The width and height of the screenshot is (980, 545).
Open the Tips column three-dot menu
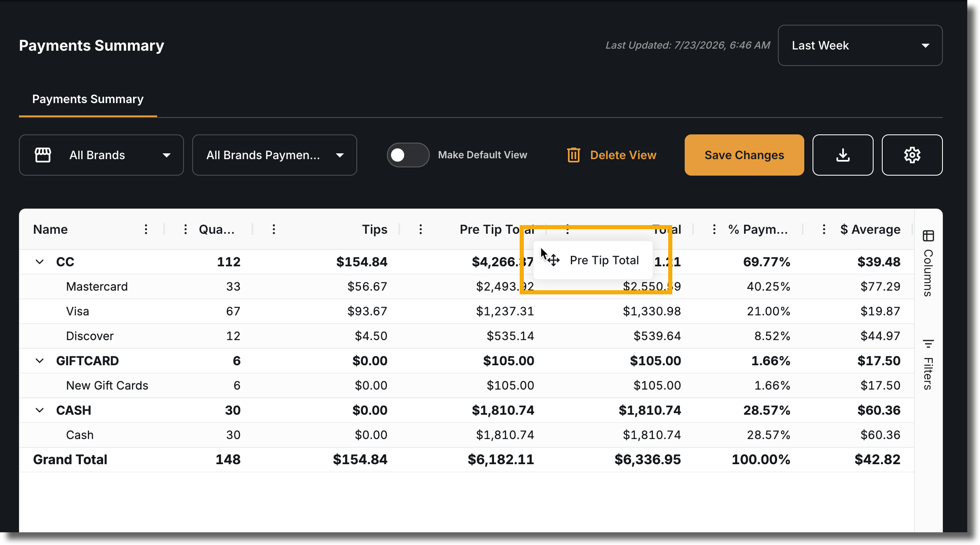tap(274, 229)
